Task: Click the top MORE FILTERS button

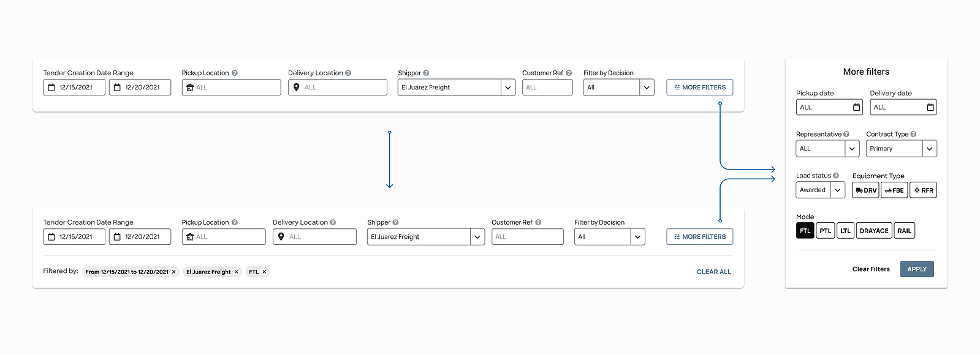Action: (x=700, y=88)
